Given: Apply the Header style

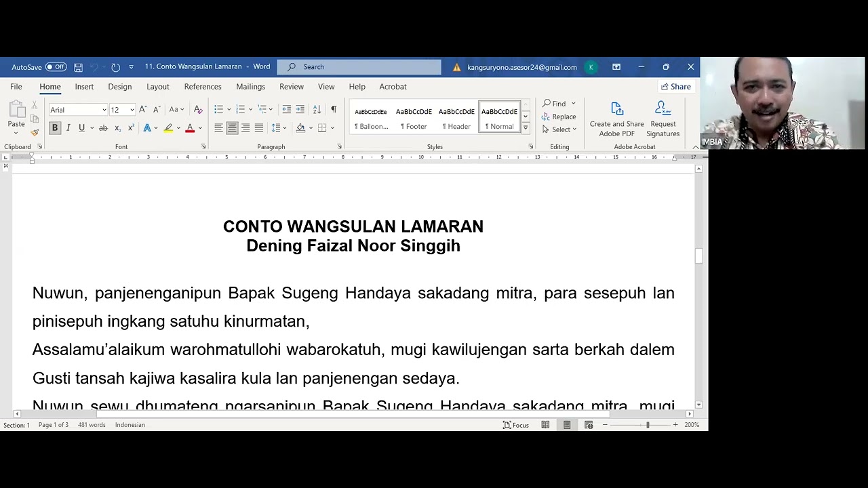Looking at the screenshot, I should [456, 118].
